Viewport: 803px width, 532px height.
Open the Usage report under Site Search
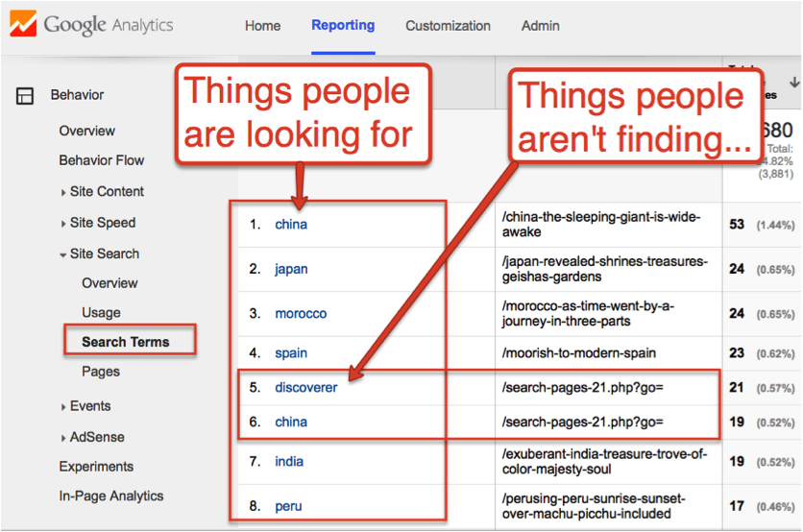pyautogui.click(x=102, y=313)
